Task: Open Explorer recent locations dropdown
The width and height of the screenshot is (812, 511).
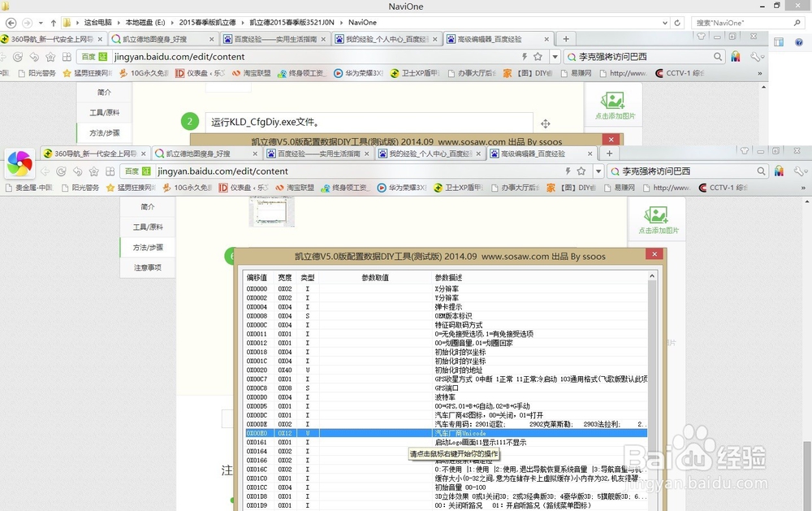Action: (41, 23)
